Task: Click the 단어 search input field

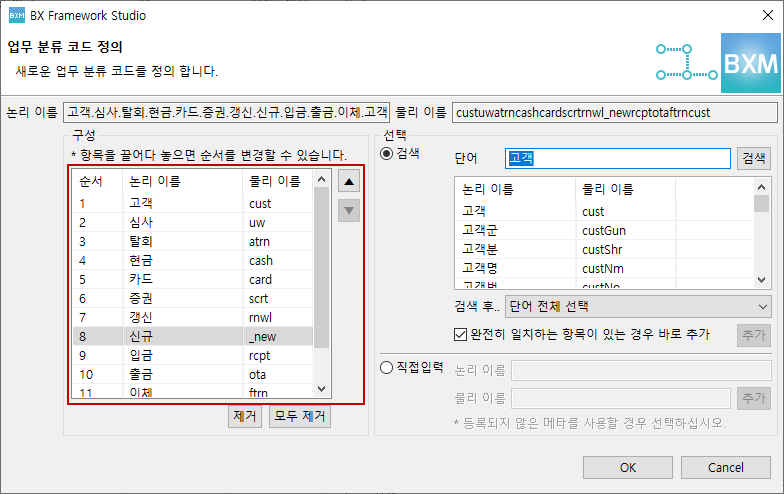Action: (618, 158)
